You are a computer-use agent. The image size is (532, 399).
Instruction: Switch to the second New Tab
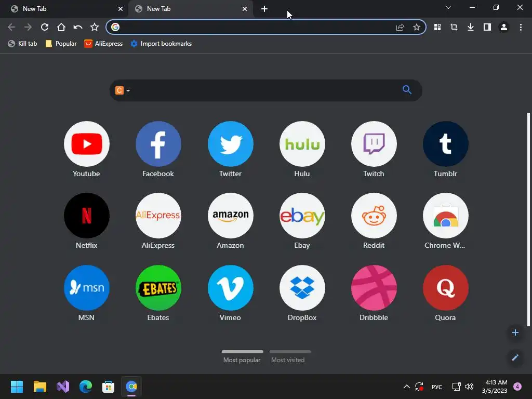coord(190,9)
